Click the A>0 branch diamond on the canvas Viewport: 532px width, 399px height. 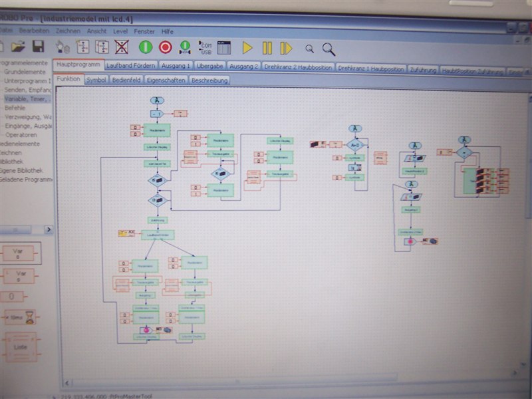(355, 145)
